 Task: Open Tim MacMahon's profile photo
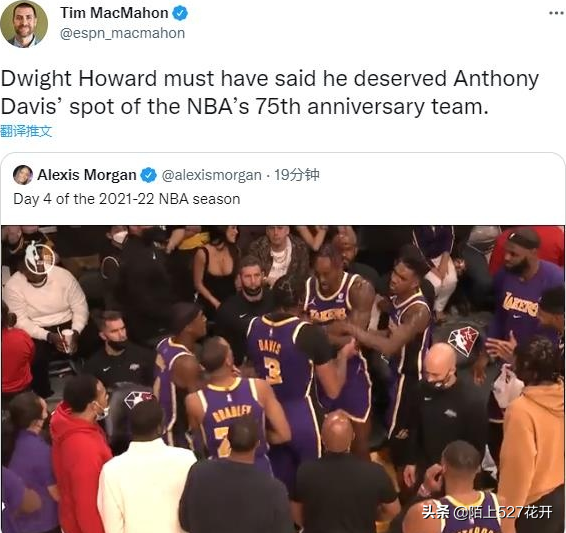[x=23, y=23]
